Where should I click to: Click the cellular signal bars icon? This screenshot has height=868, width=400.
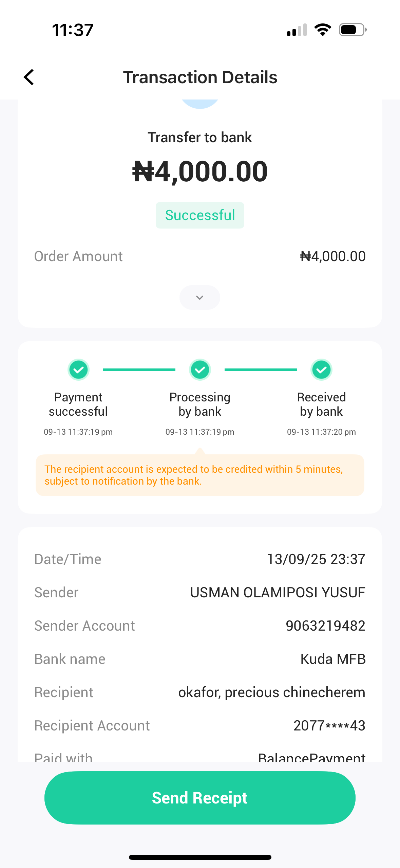[297, 30]
